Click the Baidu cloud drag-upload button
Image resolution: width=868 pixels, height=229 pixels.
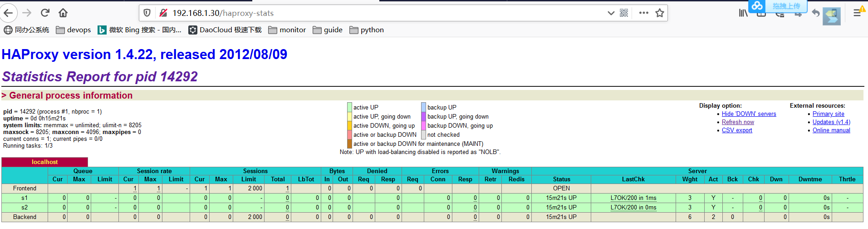pyautogui.click(x=778, y=6)
